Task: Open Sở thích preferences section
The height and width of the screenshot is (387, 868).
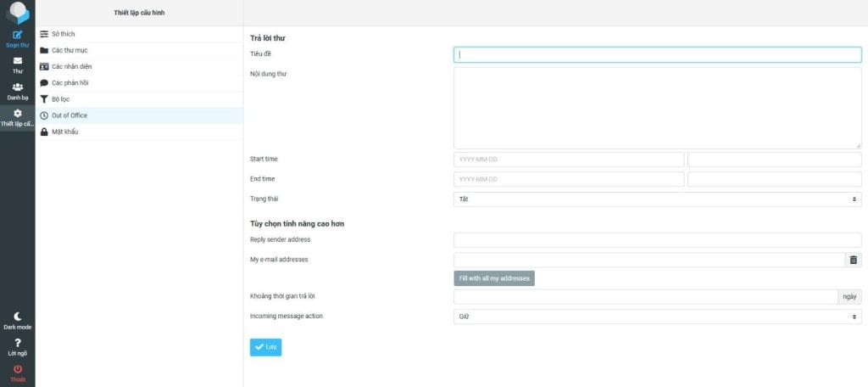Action: (x=139, y=35)
